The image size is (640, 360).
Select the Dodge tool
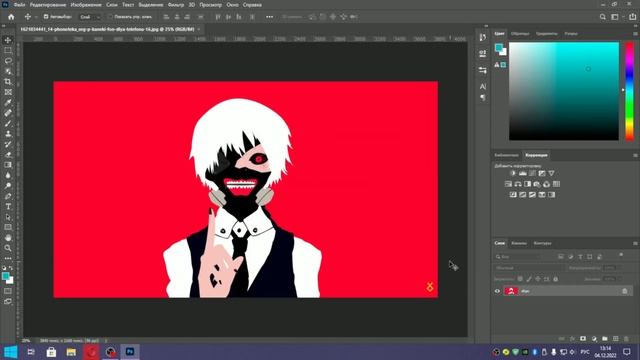[8, 186]
